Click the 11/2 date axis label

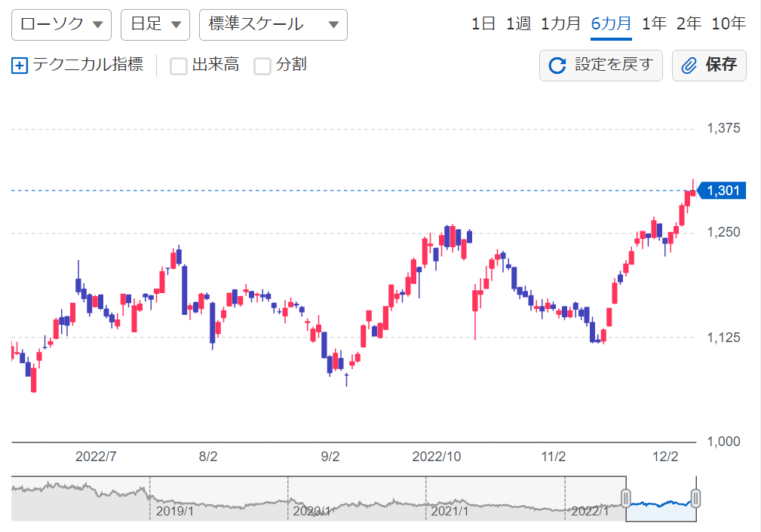(554, 457)
